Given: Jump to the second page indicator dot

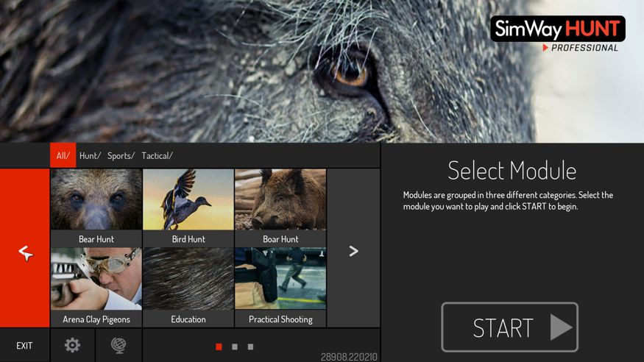Looking at the screenshot, I should click(x=235, y=347).
